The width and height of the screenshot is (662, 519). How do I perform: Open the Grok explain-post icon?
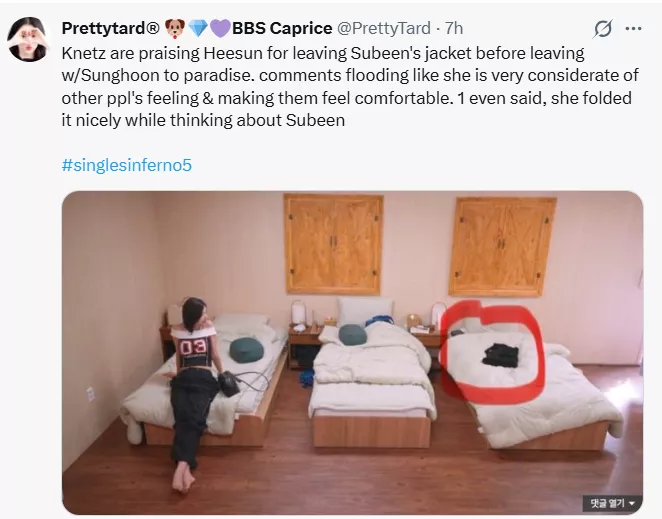[x=602, y=29]
